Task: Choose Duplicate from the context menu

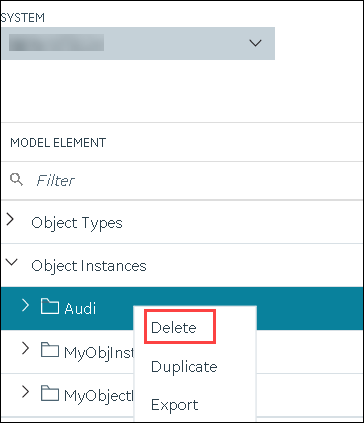Action: (184, 367)
